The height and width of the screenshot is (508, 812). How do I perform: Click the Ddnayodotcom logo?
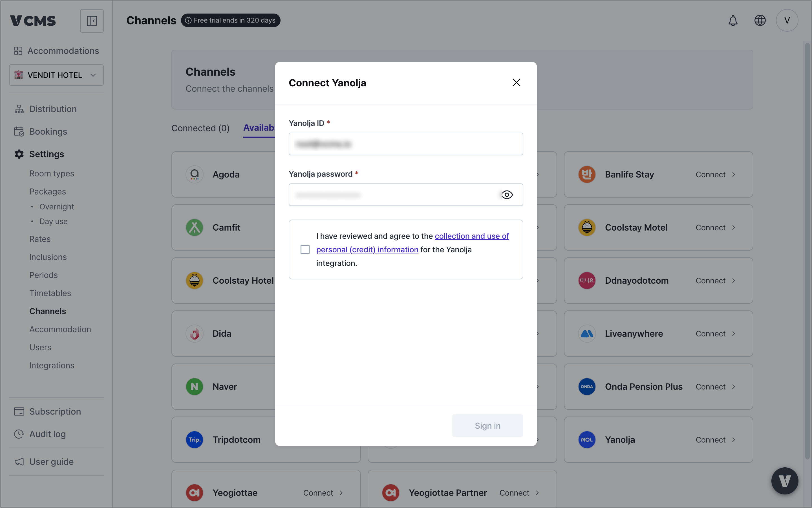click(x=587, y=281)
